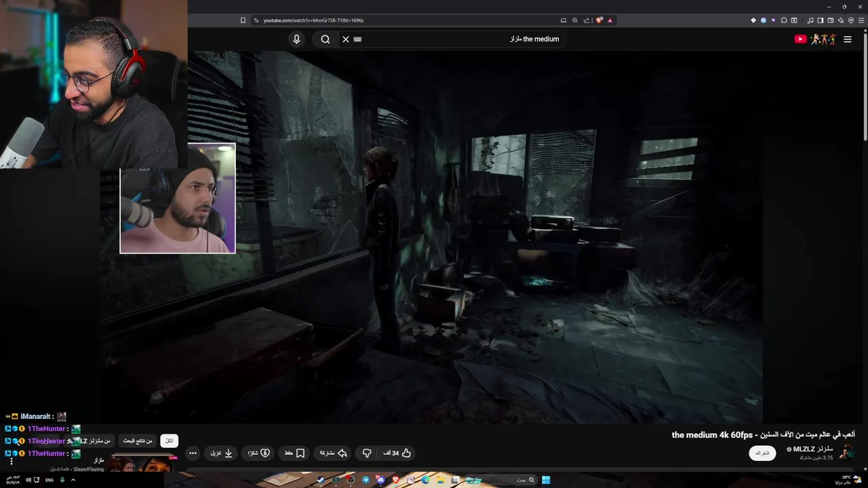Click the Brave VPN shield icon
The height and width of the screenshot is (488, 868).
(851, 20)
